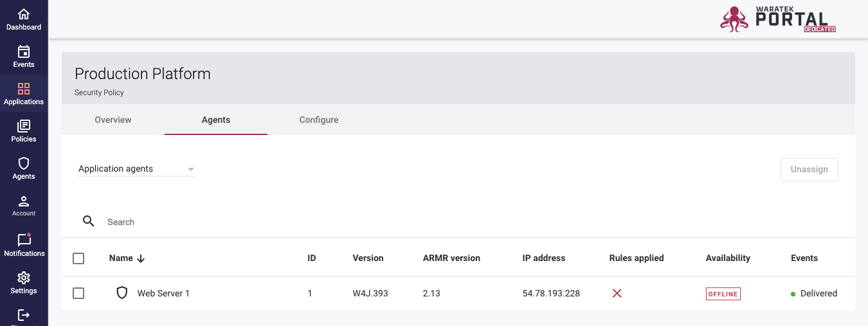
Task: Click the IP address 54.78.193.228
Action: click(551, 293)
